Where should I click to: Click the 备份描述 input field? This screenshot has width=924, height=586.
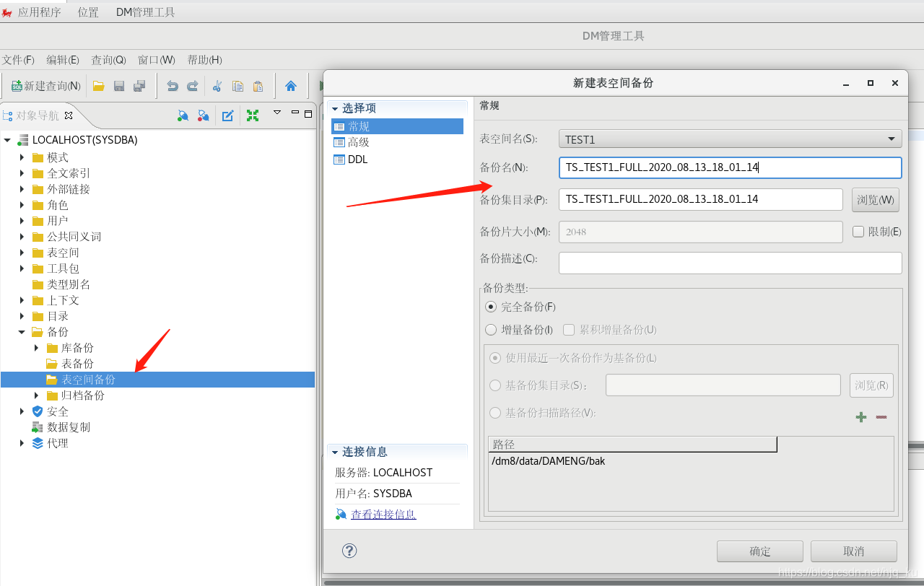pos(731,263)
